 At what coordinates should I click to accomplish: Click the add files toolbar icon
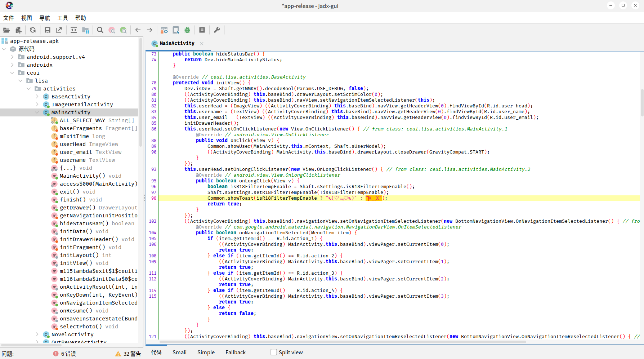pos(18,30)
